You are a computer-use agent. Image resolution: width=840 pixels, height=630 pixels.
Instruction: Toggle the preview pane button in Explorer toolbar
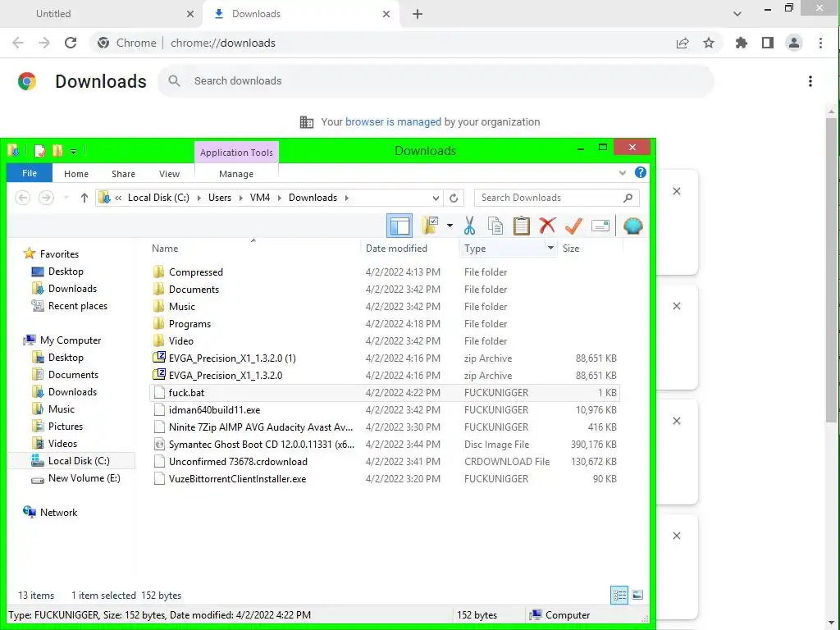point(399,226)
